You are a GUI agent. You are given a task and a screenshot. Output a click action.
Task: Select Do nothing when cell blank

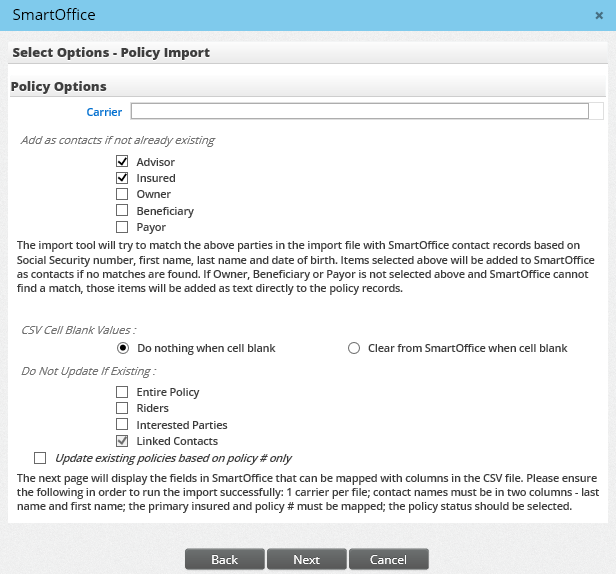(123, 348)
